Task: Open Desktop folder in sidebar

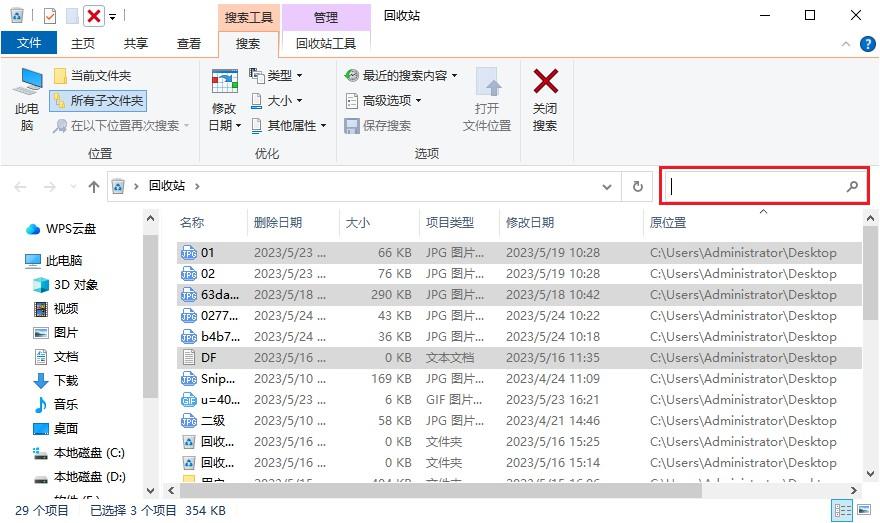Action: click(56, 429)
